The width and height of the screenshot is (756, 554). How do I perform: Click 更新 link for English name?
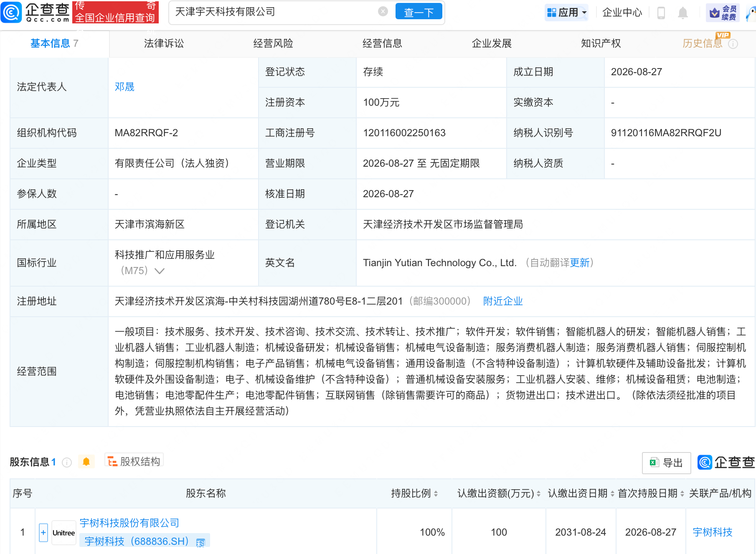[x=580, y=263]
